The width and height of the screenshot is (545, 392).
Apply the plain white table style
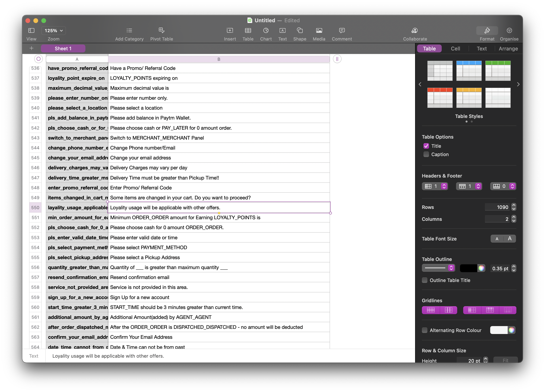(x=498, y=98)
